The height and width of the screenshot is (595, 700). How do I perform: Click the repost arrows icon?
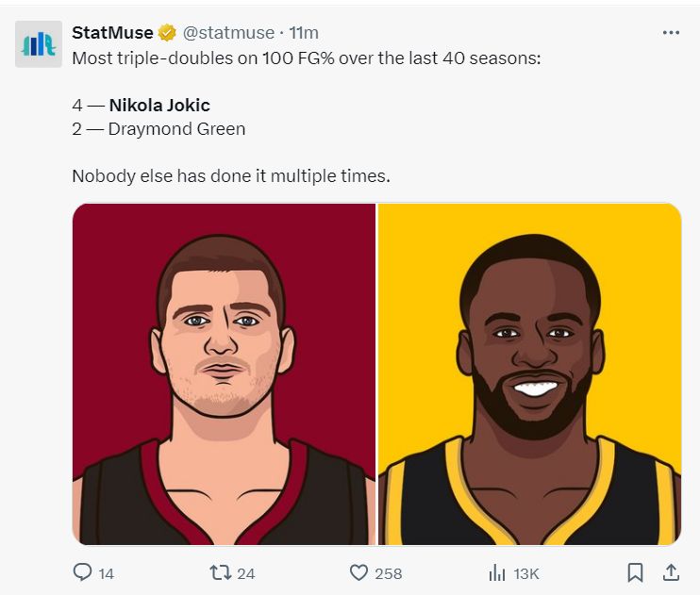point(220,572)
